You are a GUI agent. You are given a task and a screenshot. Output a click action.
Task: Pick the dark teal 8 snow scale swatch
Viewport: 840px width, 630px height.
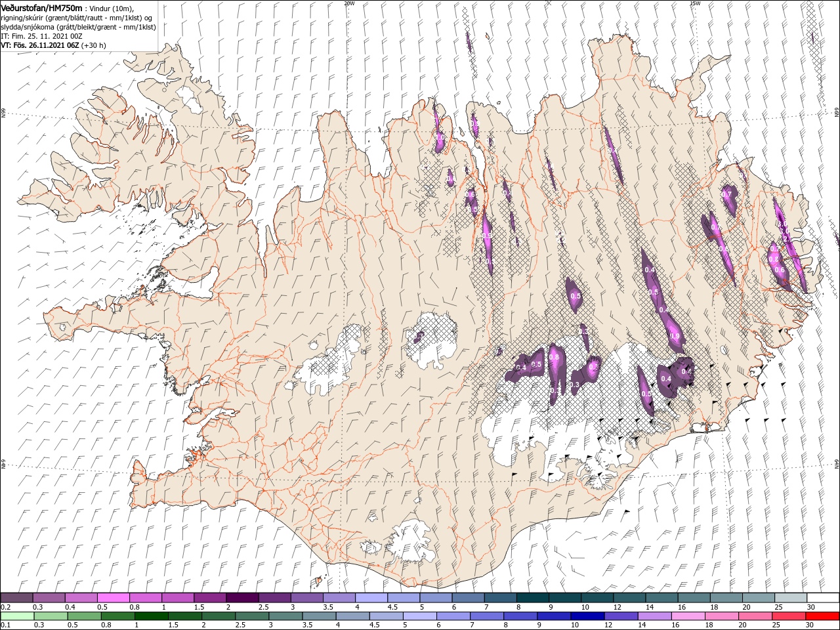point(533,597)
